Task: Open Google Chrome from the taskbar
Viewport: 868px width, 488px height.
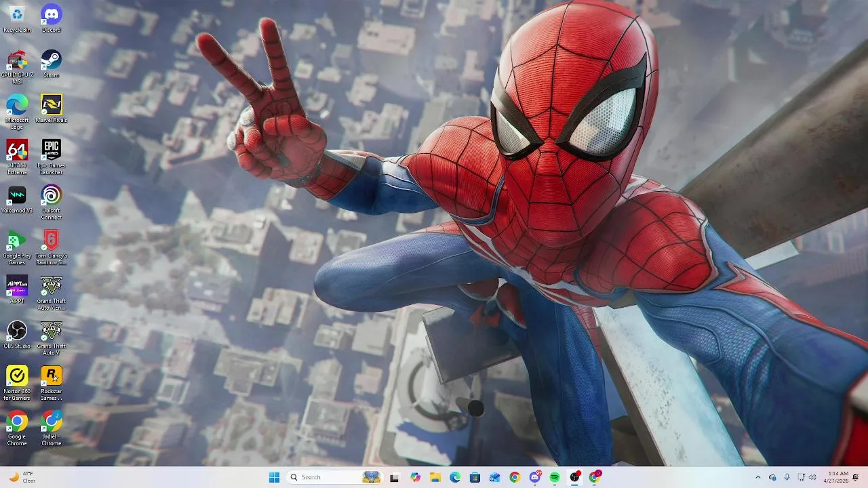Action: click(x=515, y=477)
